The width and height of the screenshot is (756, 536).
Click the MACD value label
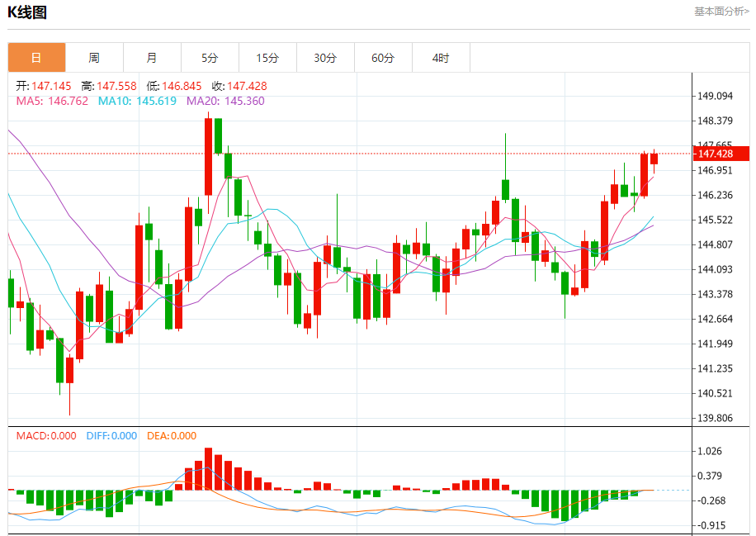click(x=46, y=435)
